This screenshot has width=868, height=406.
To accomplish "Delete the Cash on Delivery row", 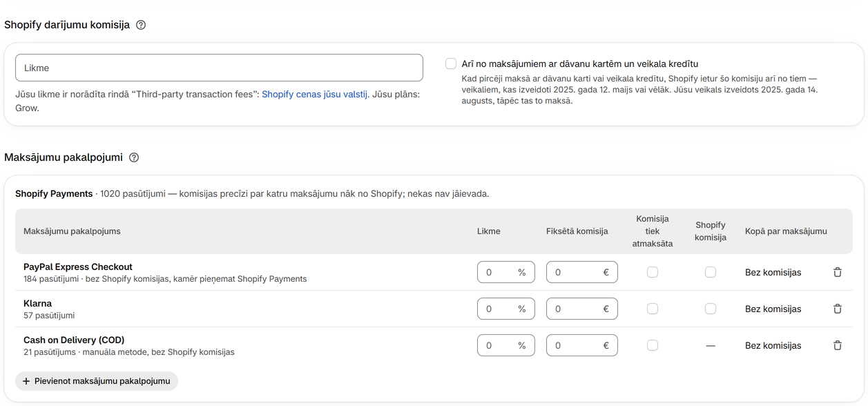I will [x=838, y=346].
